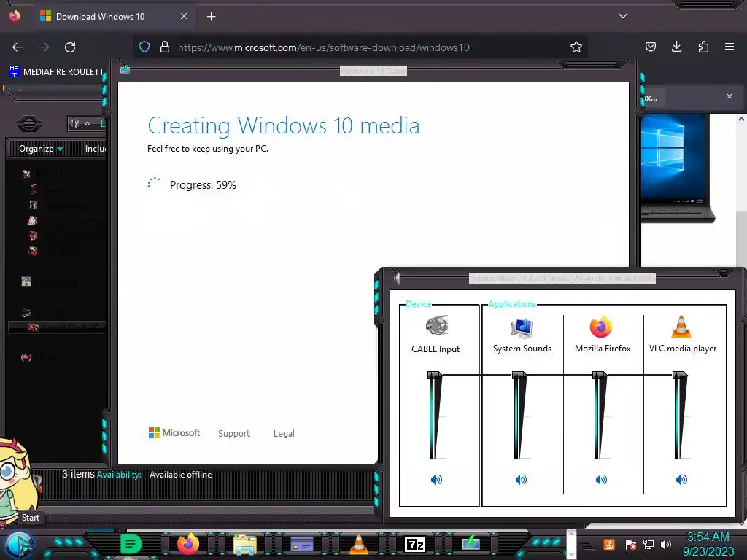Open Action Center flag tray icon
Image resolution: width=747 pixels, height=560 pixels.
coord(631,544)
